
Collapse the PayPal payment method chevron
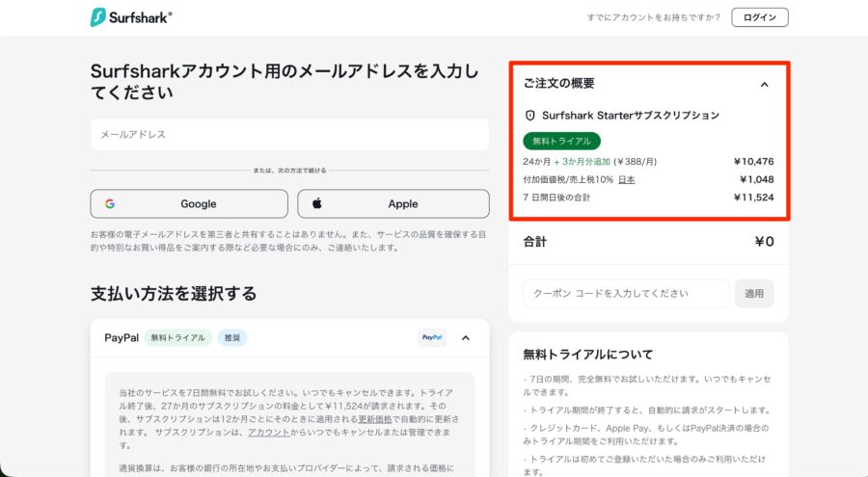click(x=466, y=337)
